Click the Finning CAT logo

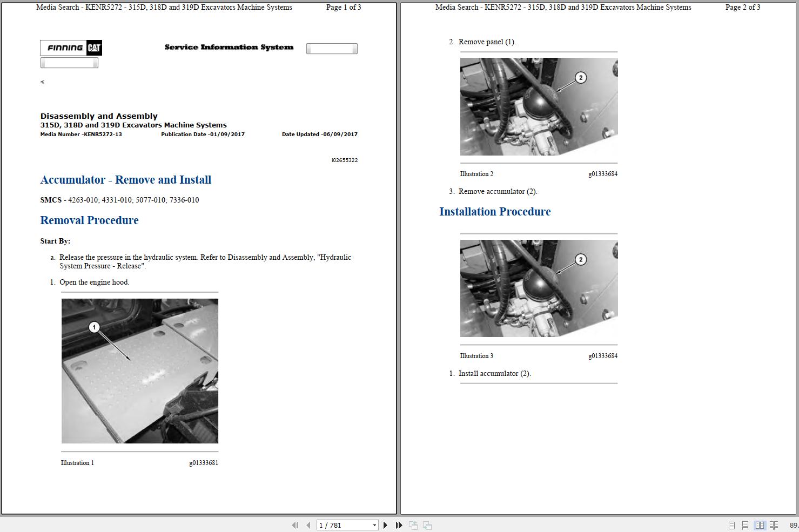[x=70, y=48]
